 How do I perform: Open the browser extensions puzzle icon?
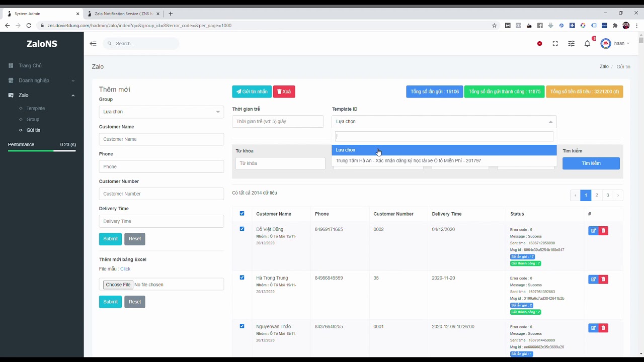[615, 26]
